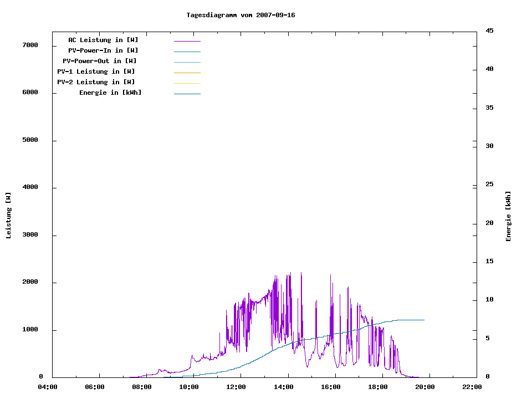Viewport: 532px width, 399px height.
Task: Select the PV-Power-In in [W] legend entry
Action: tap(103, 50)
